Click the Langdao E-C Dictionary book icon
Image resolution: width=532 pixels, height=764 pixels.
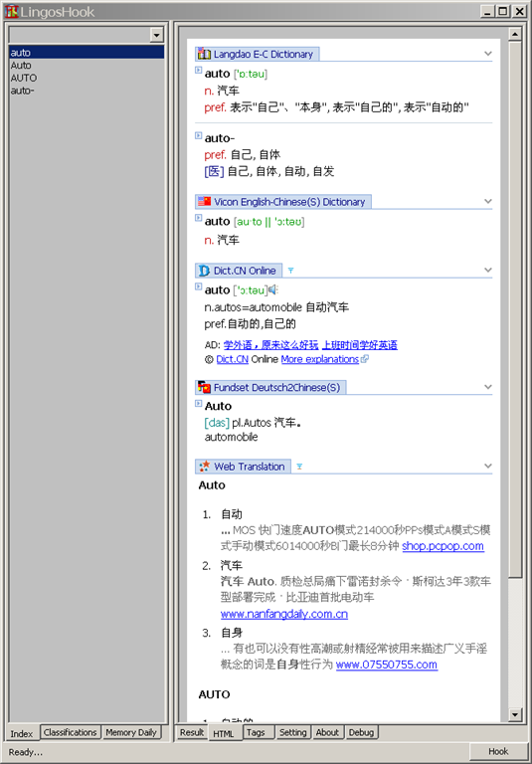point(204,54)
